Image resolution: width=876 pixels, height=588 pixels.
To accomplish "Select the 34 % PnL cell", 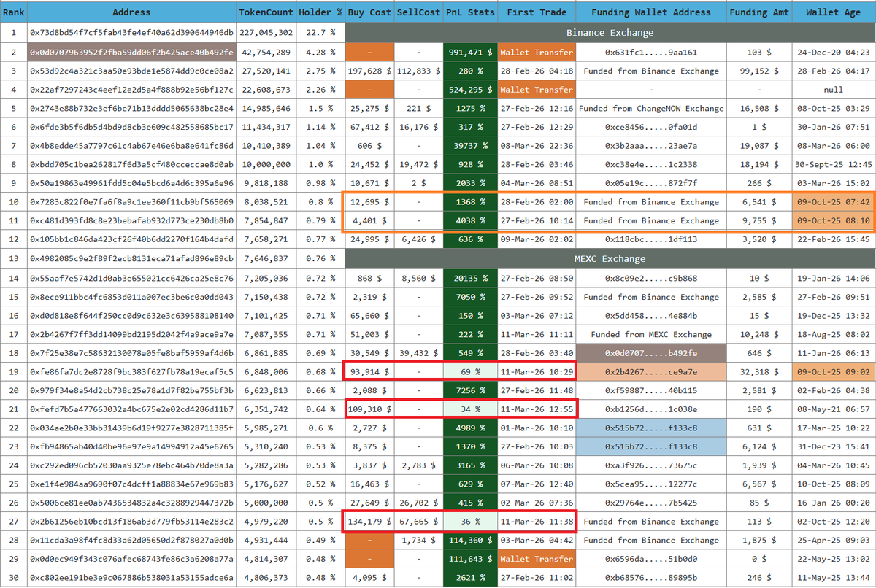I will pos(470,409).
